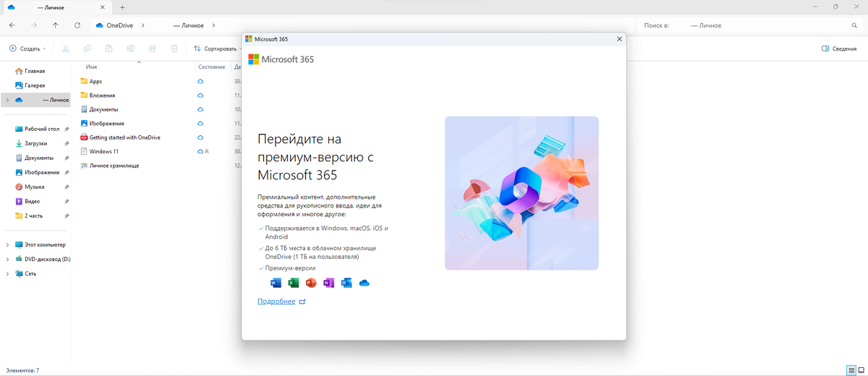Refresh the OneDrive folder view

(x=77, y=25)
